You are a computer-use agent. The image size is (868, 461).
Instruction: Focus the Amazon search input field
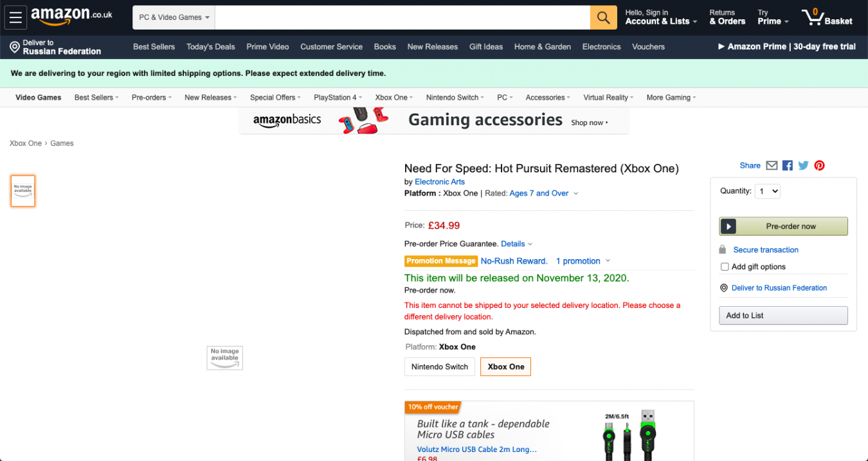[x=402, y=17]
